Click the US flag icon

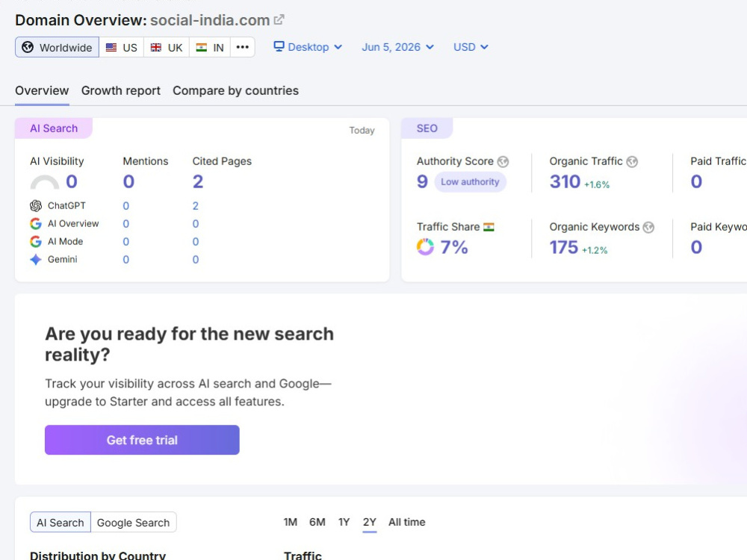pos(111,48)
